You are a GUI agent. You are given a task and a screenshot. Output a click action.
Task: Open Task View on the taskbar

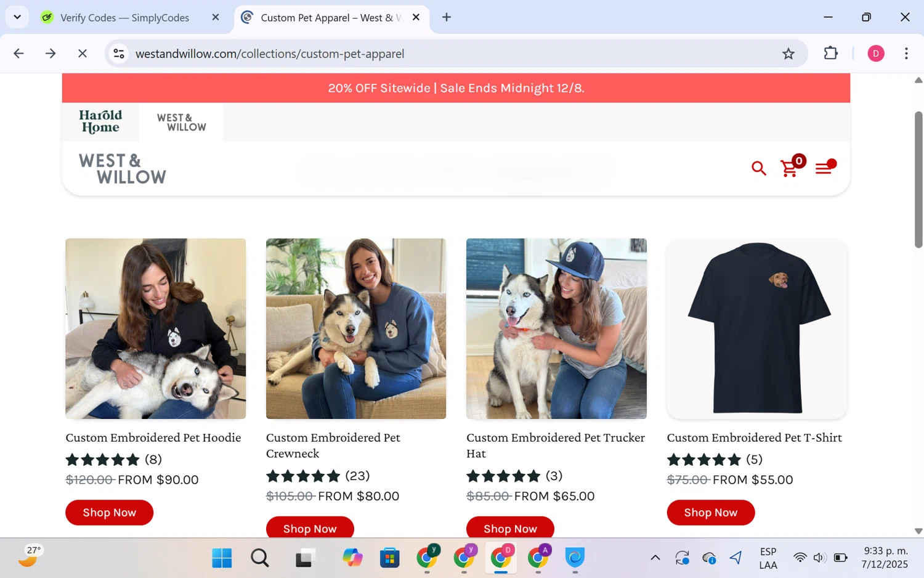[x=304, y=558]
